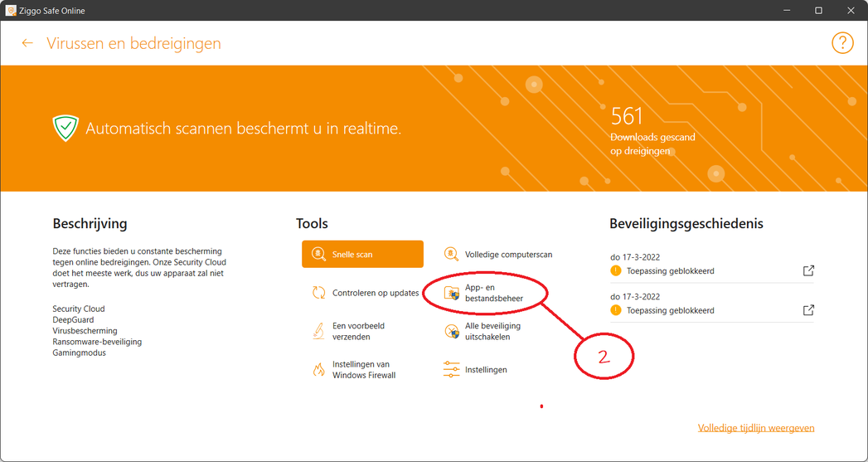The image size is (868, 462).
Task: Click the Volledige computerscan magnifier icon
Action: click(x=451, y=255)
